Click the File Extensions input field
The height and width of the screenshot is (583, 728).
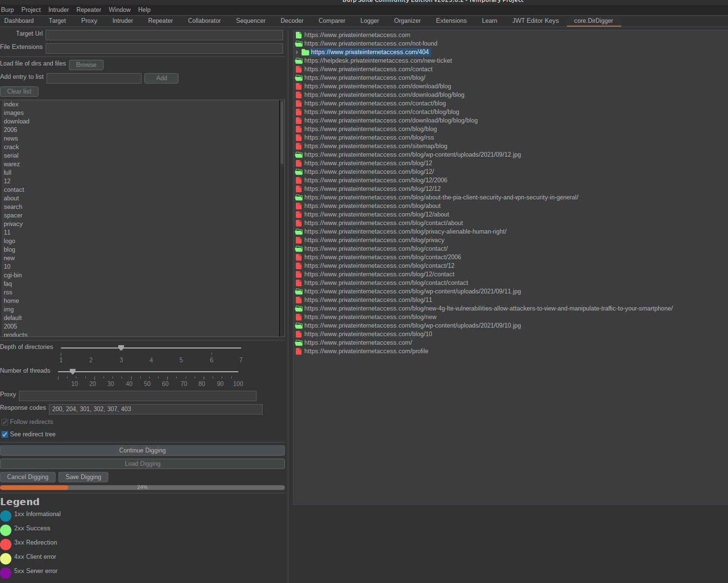[164, 48]
